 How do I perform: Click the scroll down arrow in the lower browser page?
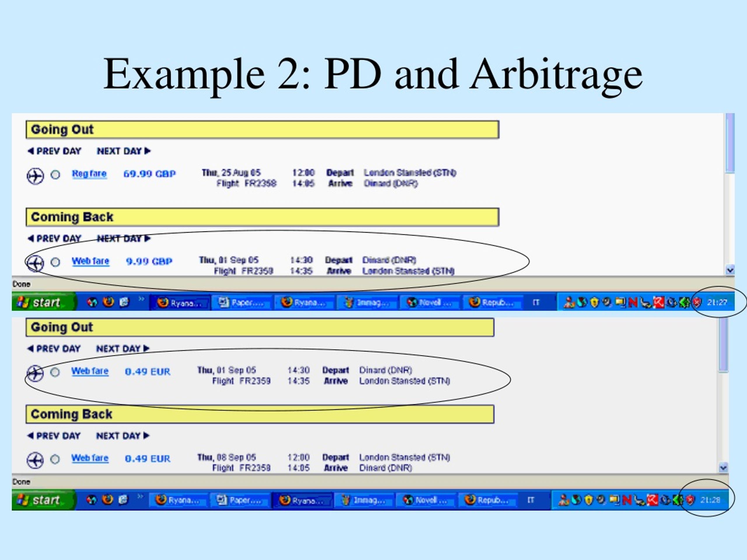pyautogui.click(x=723, y=468)
